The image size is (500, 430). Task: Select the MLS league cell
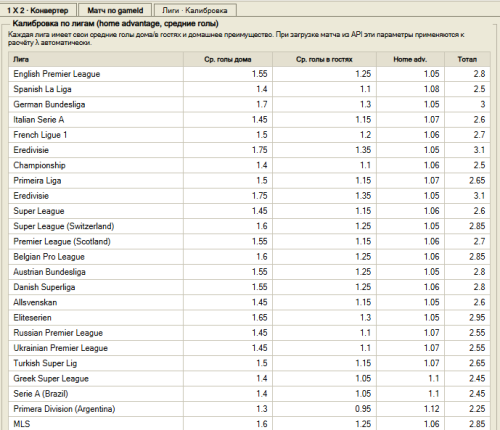point(96,424)
